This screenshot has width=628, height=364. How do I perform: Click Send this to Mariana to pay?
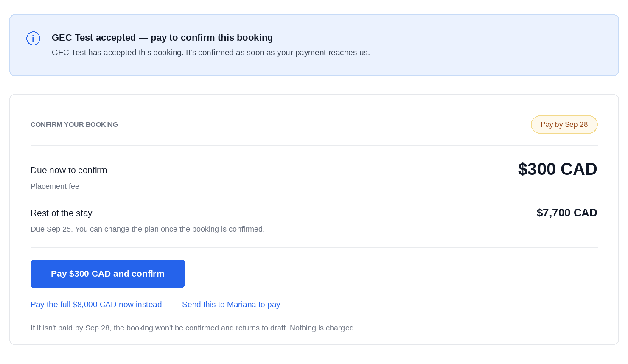pos(231,305)
